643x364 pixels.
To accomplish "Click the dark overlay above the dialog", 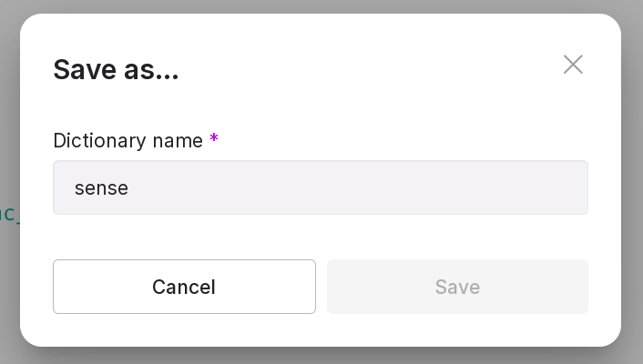I will point(319,5).
